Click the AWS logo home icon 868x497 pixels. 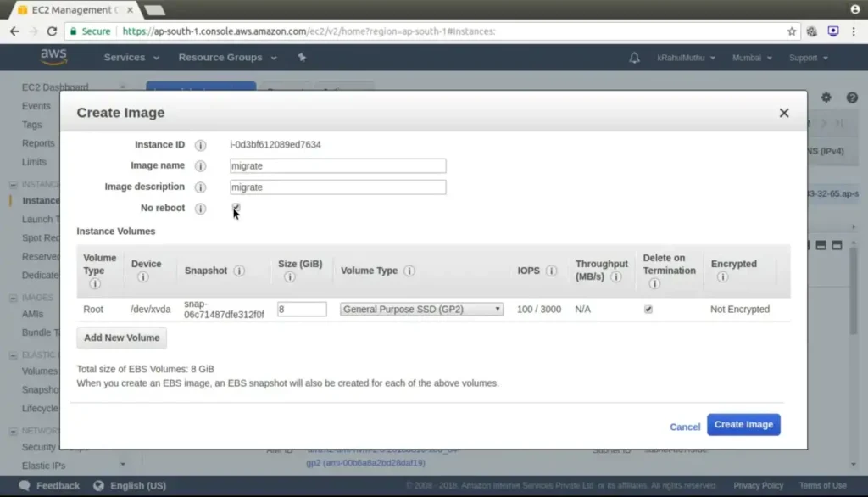pos(53,57)
